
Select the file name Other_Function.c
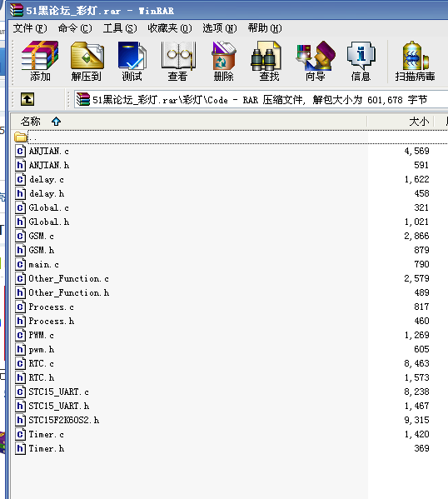[x=69, y=278]
